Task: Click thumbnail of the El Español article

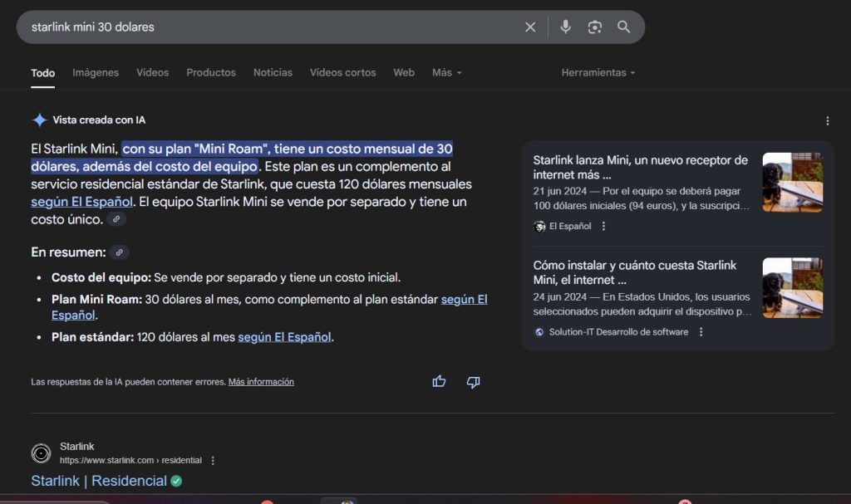Action: tap(792, 183)
